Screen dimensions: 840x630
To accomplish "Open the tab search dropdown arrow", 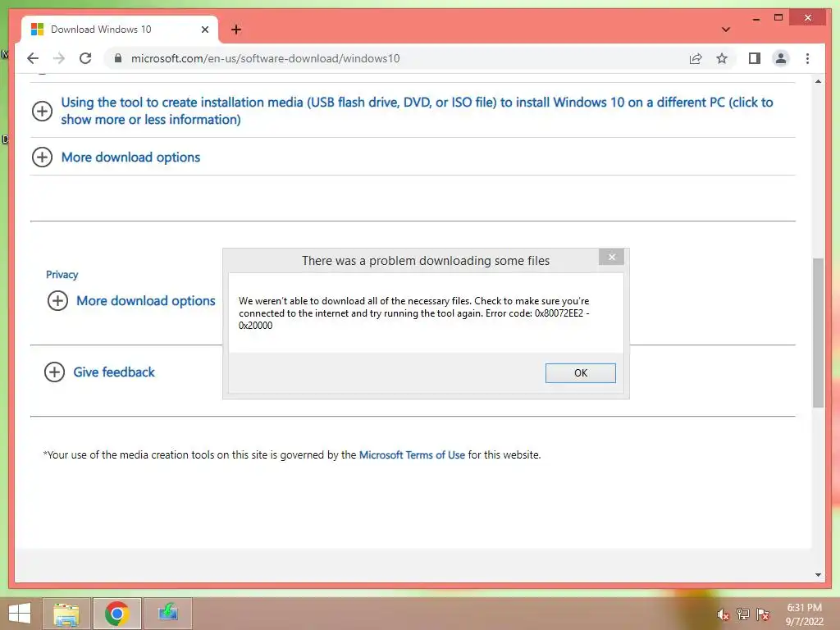I will click(x=725, y=30).
